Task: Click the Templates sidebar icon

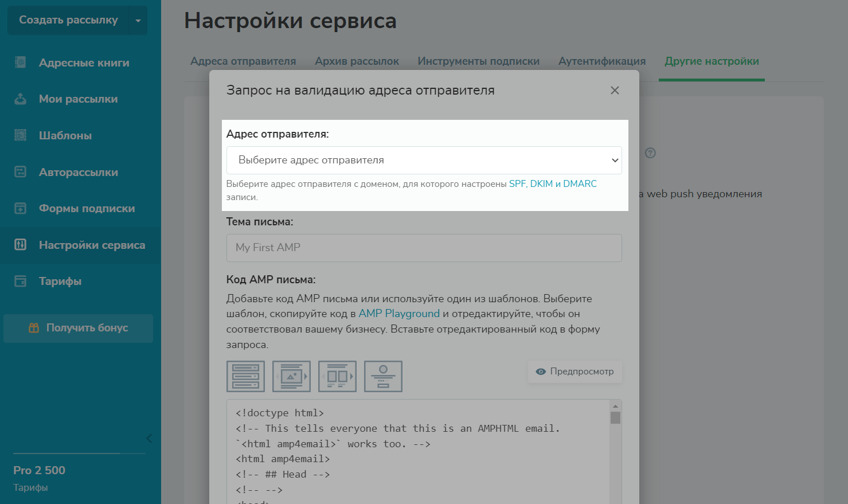Action: [x=21, y=135]
